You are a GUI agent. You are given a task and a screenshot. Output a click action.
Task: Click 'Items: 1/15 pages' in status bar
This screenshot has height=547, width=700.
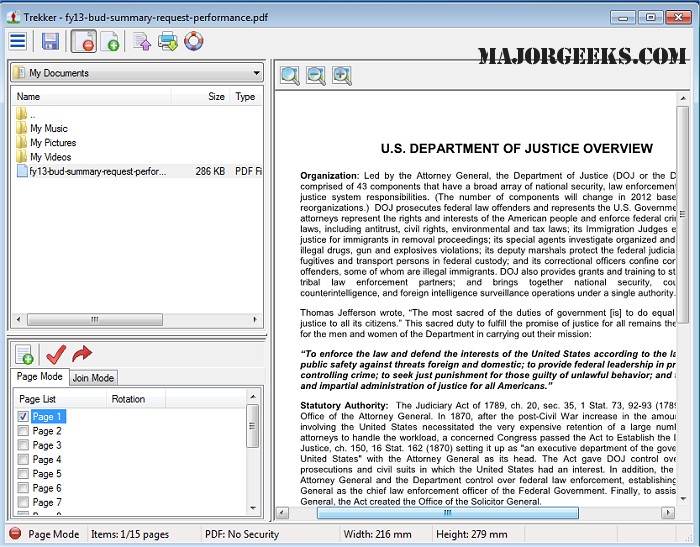(130, 534)
